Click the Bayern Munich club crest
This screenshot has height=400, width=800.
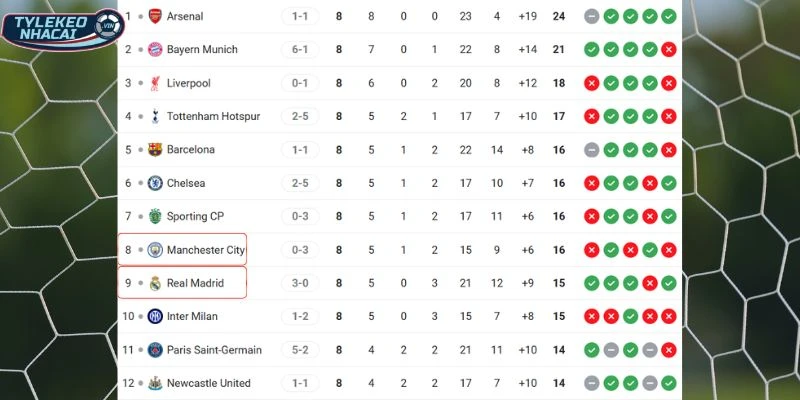(x=154, y=49)
